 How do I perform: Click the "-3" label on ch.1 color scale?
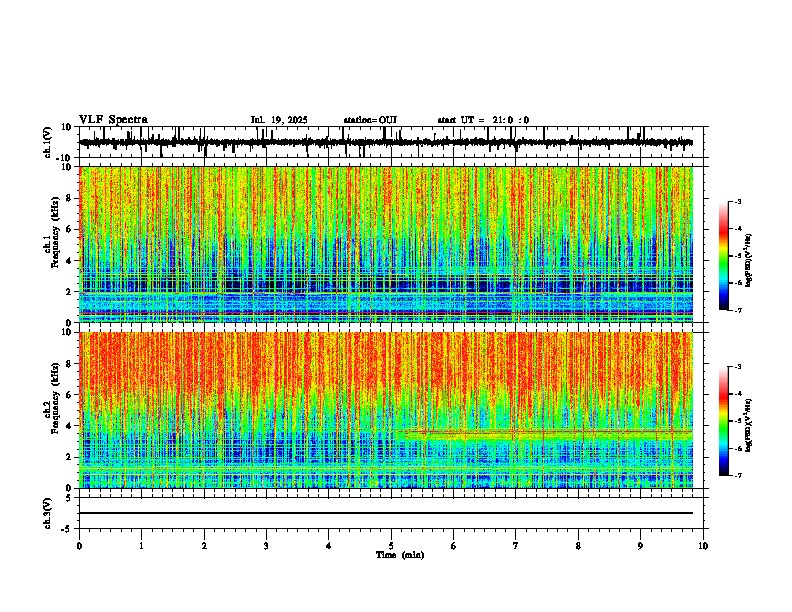click(x=737, y=202)
